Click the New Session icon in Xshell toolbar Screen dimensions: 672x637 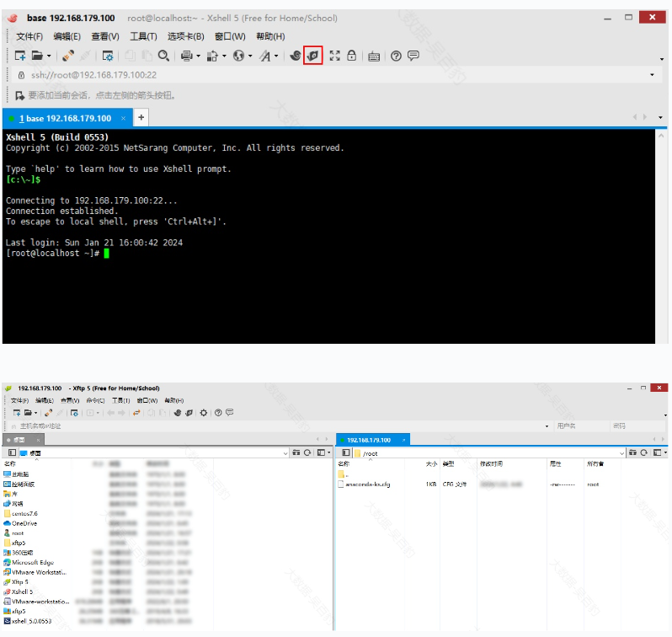pos(20,56)
